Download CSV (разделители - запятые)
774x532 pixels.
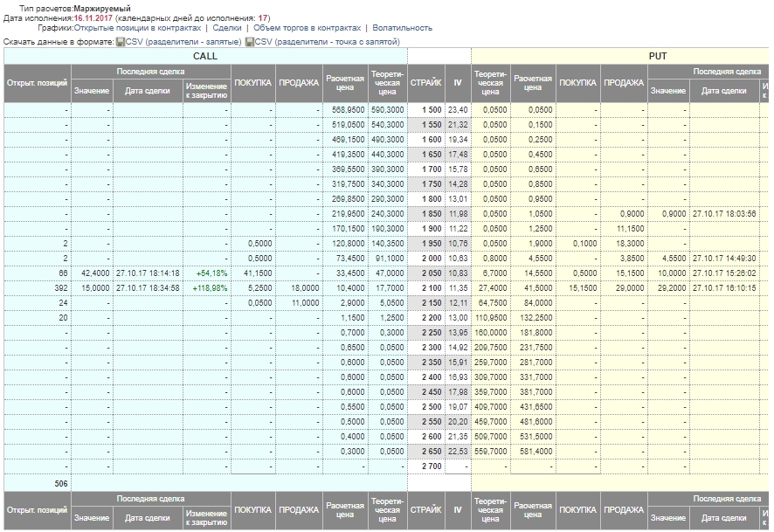[183, 42]
